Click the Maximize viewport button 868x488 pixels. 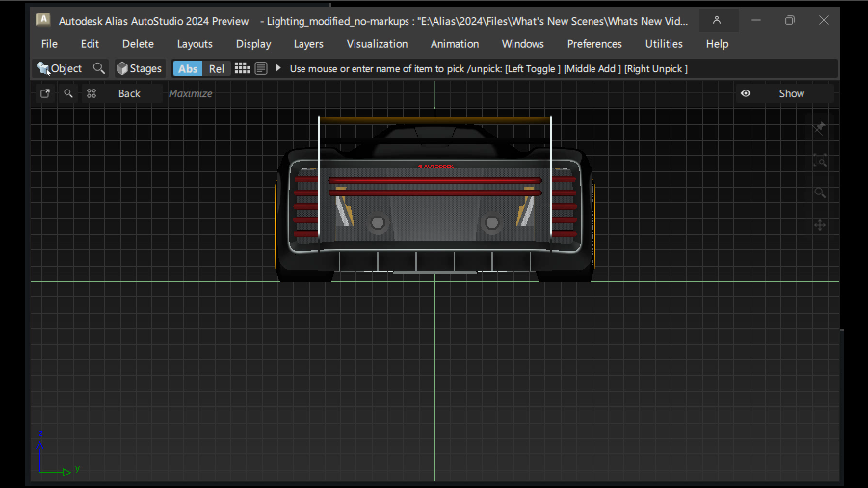pyautogui.click(x=190, y=93)
